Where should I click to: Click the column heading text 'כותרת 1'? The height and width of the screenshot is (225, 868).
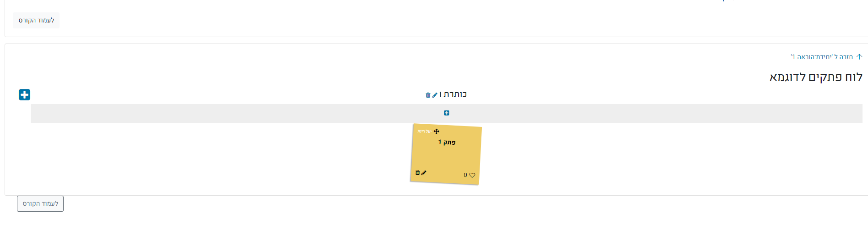tap(453, 94)
